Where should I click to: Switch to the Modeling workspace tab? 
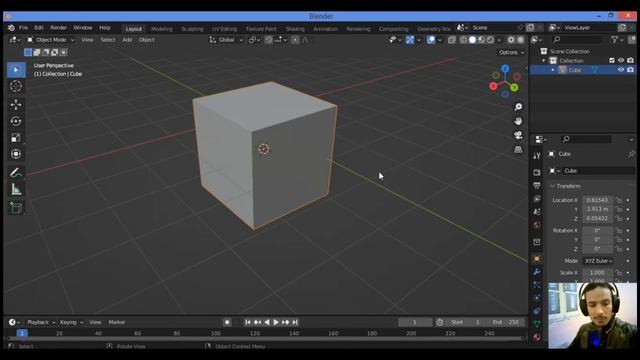point(162,29)
